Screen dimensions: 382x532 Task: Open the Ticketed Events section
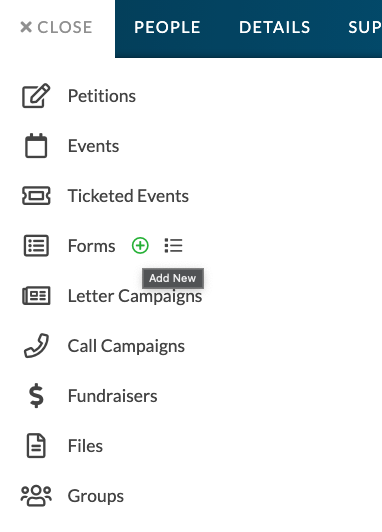pyautogui.click(x=128, y=196)
